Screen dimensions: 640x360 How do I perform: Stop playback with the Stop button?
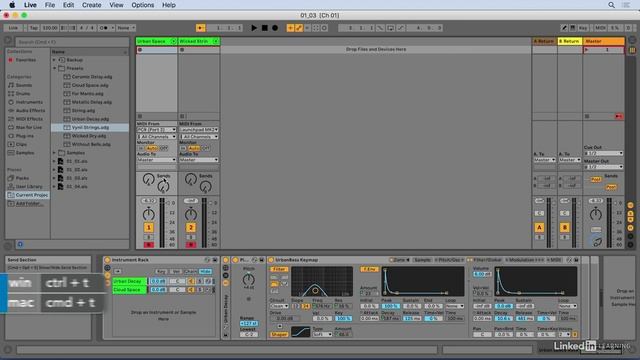[x=264, y=28]
